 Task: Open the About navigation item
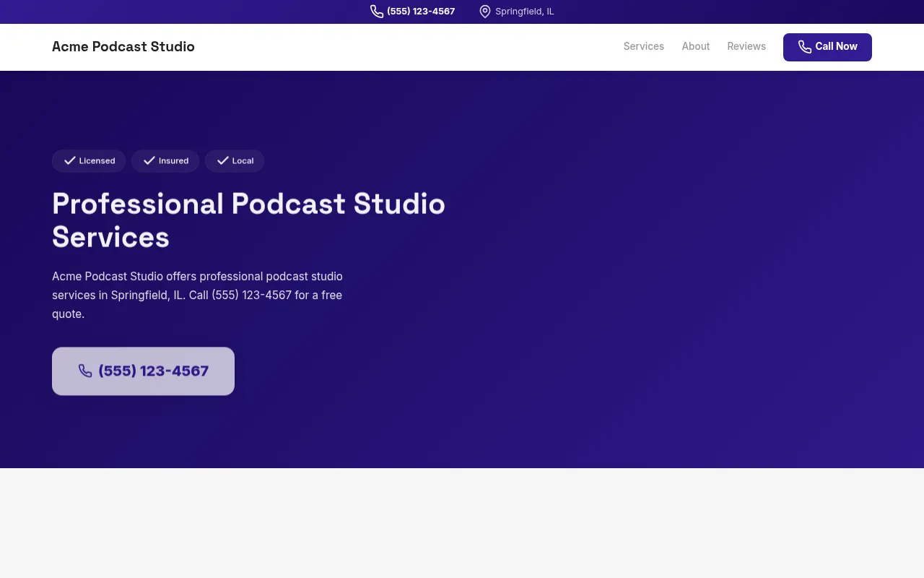tap(695, 46)
